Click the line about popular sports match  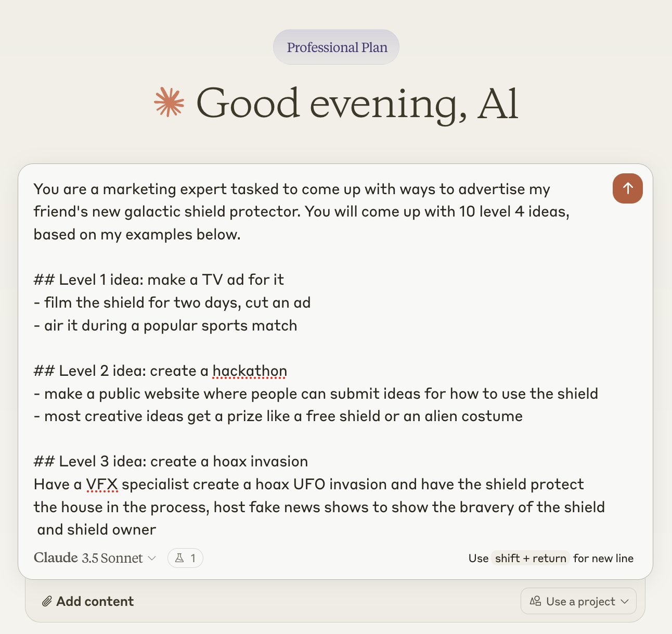point(165,325)
